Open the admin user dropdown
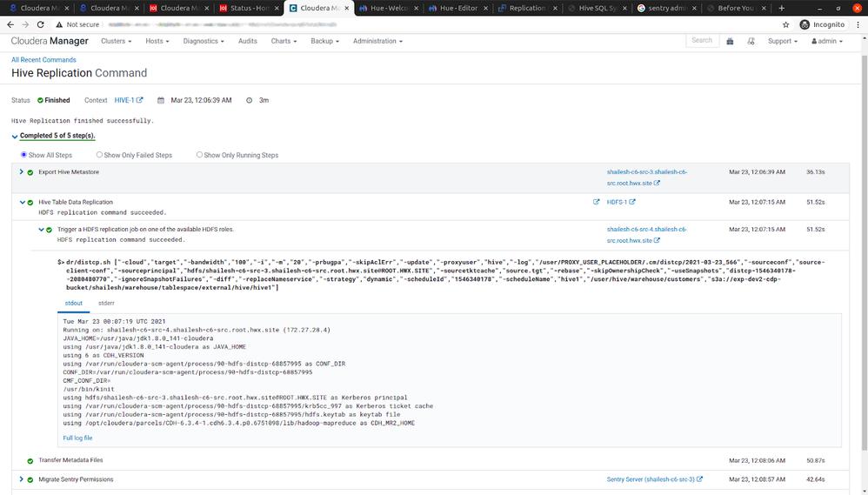 pyautogui.click(x=827, y=41)
